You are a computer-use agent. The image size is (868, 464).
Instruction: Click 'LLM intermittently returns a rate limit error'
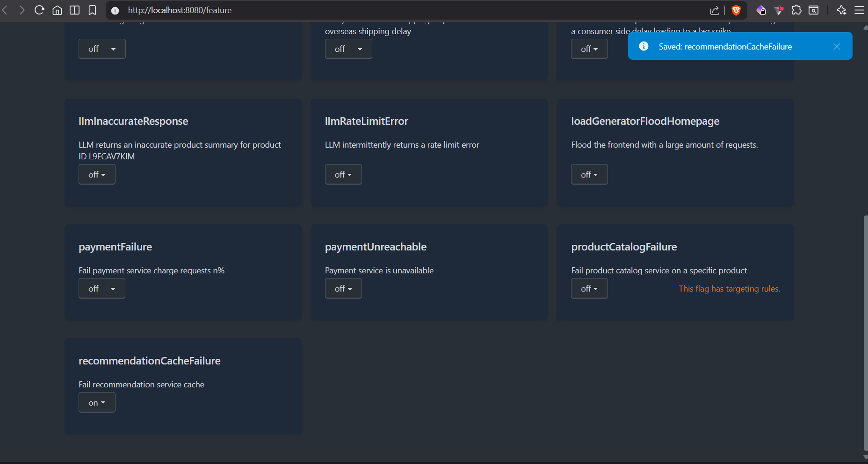point(402,145)
